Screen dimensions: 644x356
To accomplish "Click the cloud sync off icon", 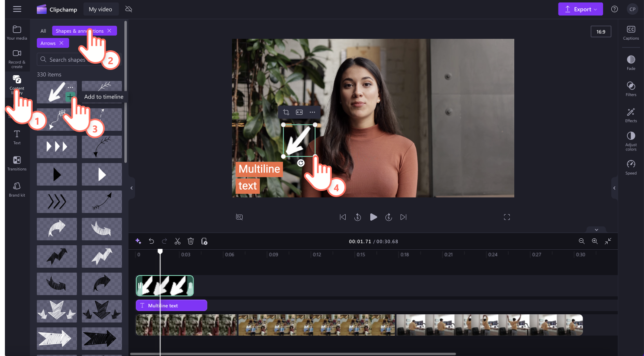I will pyautogui.click(x=128, y=9).
